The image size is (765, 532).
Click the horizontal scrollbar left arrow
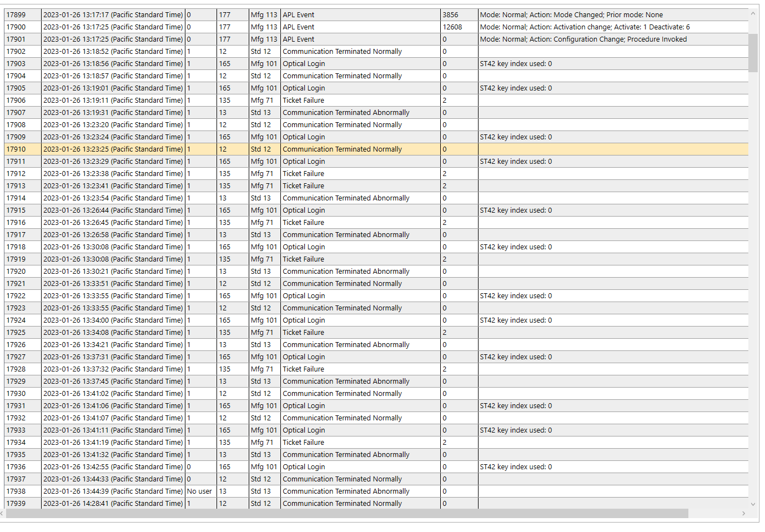tap(2, 514)
